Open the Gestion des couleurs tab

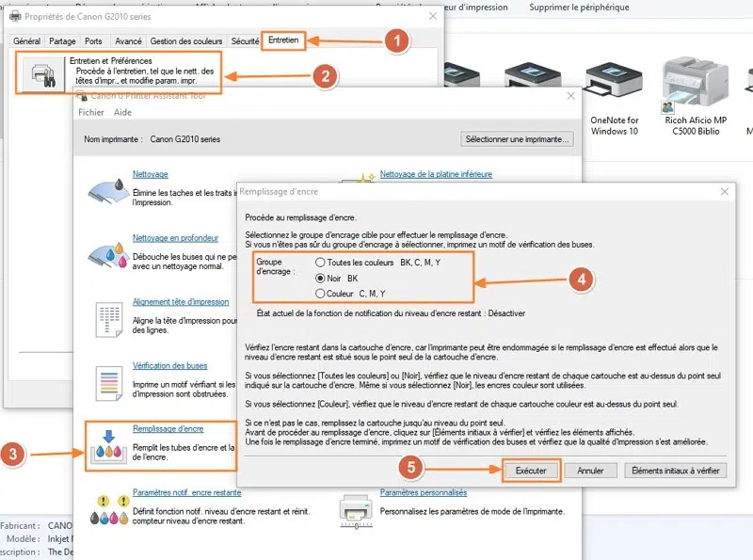185,41
